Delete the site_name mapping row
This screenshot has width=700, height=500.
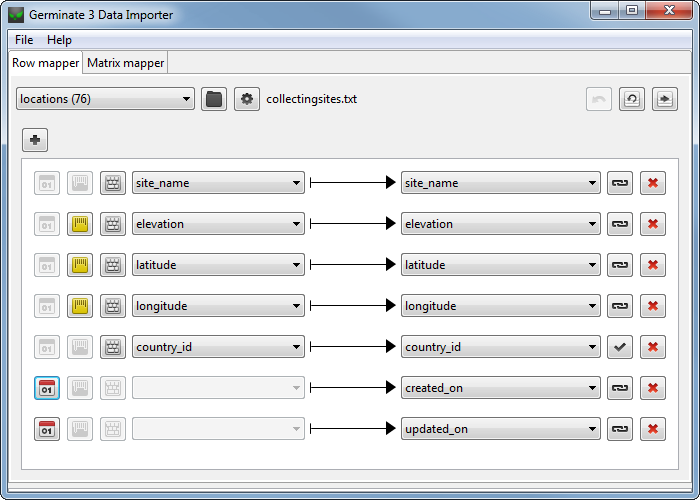653,183
